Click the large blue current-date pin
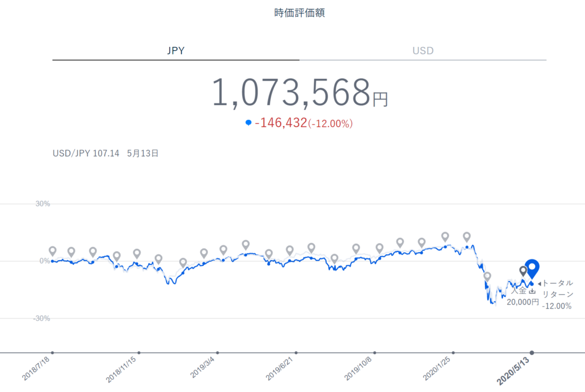 point(532,268)
